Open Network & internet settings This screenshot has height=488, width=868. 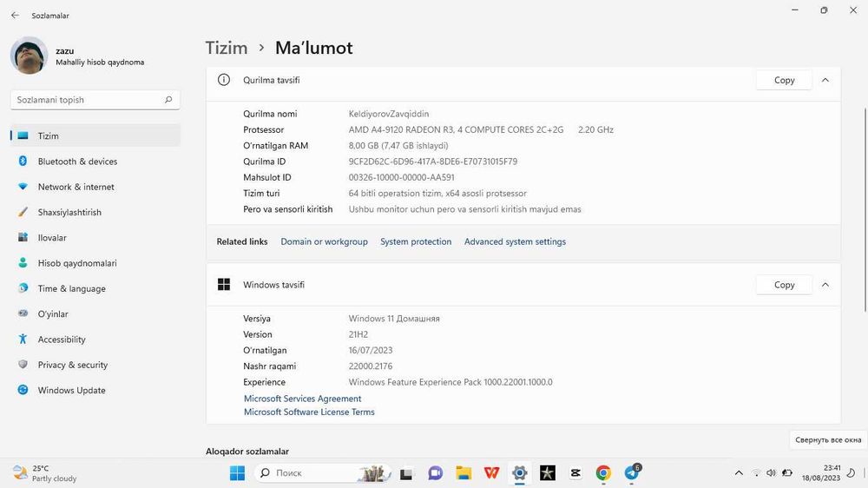point(95,187)
